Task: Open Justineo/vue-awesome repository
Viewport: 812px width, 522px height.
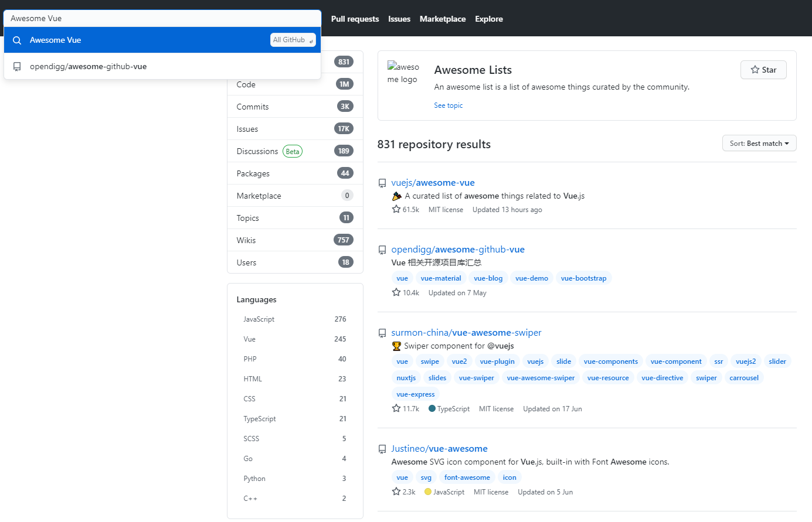Action: point(440,449)
